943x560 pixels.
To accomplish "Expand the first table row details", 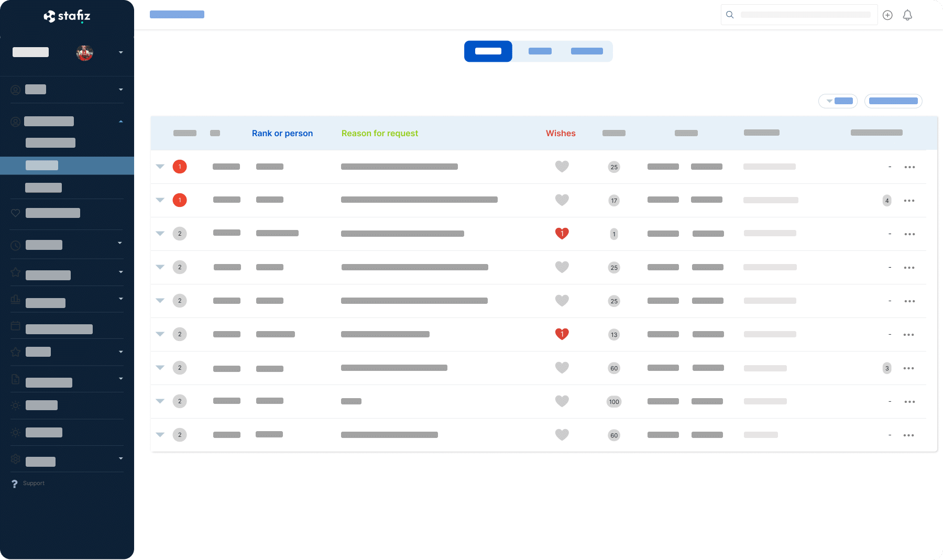I will click(x=160, y=167).
